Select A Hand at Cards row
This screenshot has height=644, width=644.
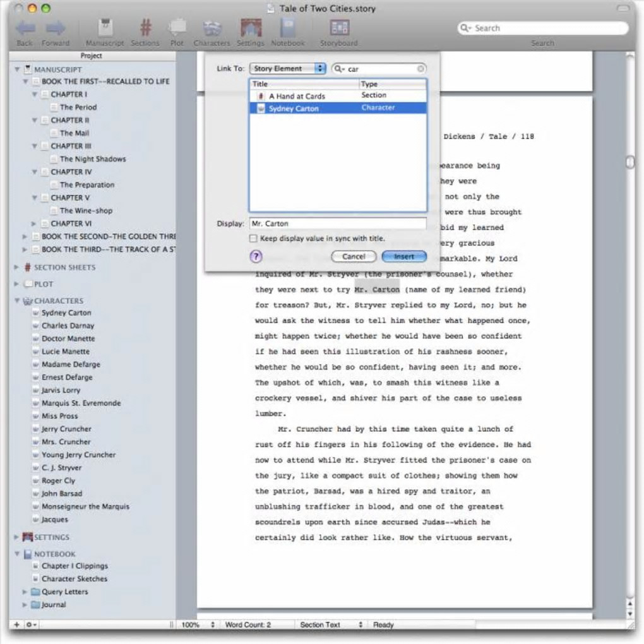point(338,96)
